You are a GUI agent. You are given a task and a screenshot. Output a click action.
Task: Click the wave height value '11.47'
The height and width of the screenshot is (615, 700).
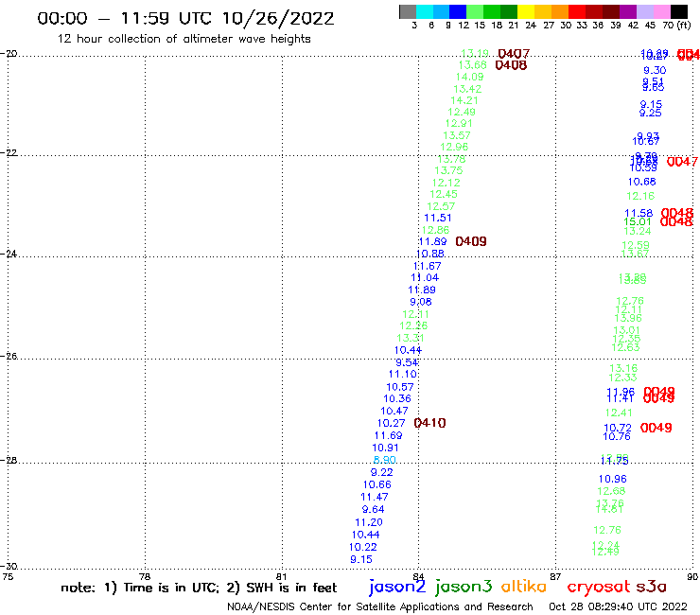tap(374, 497)
